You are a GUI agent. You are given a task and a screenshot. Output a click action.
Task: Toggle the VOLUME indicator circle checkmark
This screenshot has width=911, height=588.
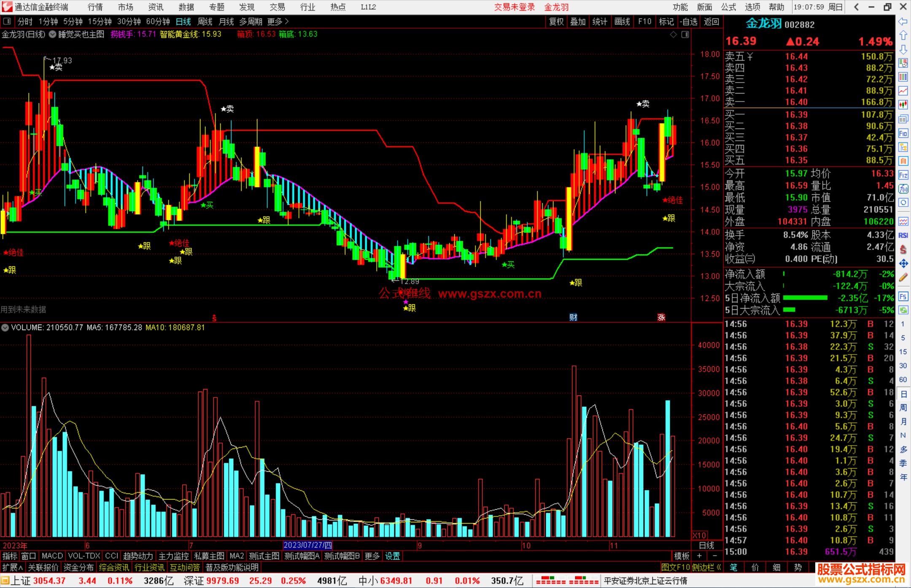point(5,328)
